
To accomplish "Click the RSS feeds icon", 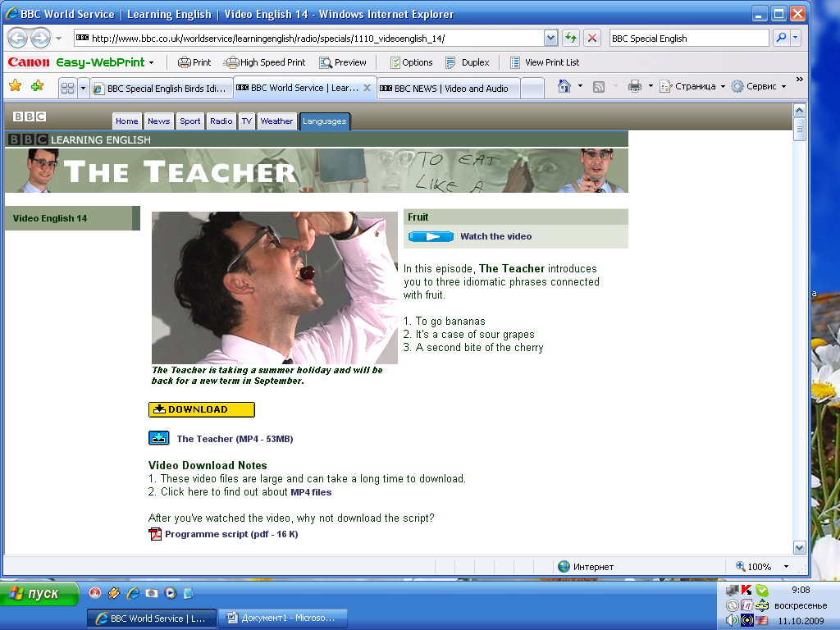I will click(598, 86).
